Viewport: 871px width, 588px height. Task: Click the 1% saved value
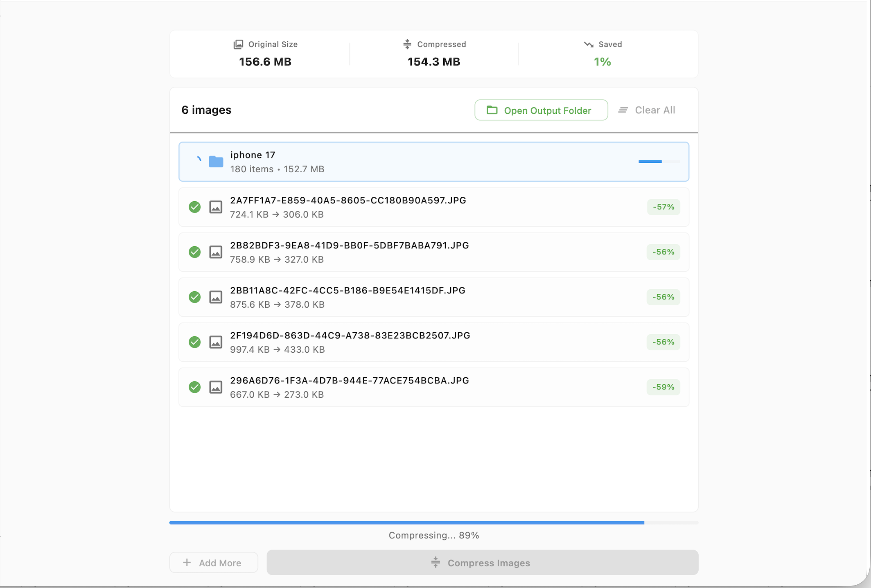click(x=602, y=62)
